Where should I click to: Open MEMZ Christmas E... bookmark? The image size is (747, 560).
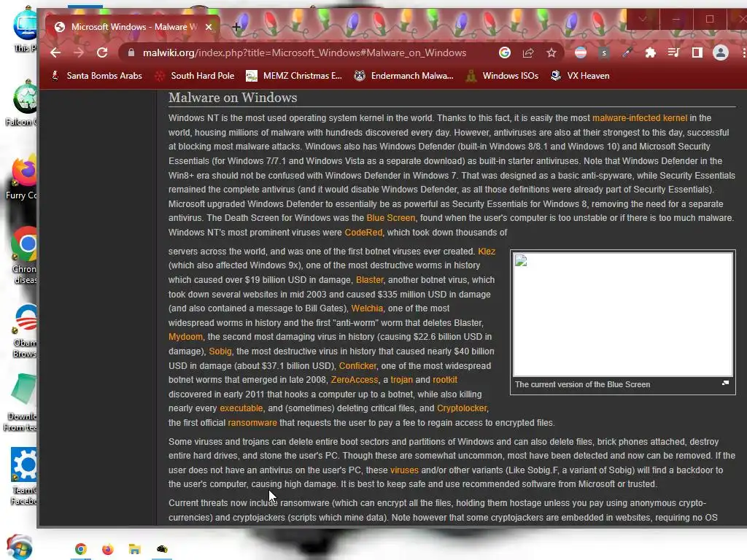tap(294, 76)
